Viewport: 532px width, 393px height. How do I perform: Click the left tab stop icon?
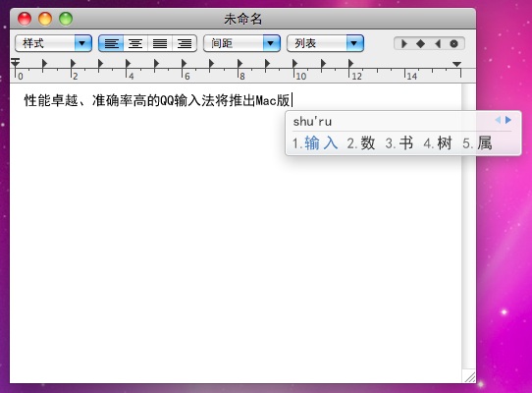click(x=403, y=44)
